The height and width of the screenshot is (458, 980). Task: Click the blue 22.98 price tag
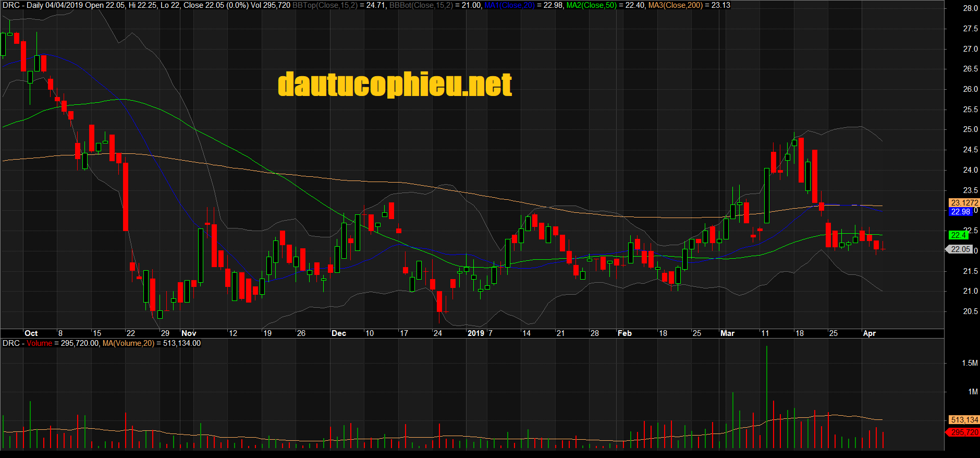[x=960, y=212]
